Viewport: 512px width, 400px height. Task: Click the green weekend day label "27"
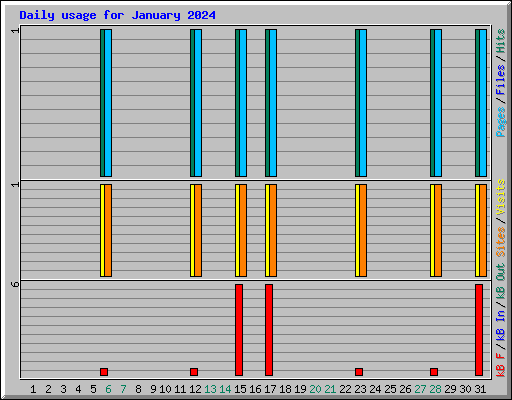(420, 389)
